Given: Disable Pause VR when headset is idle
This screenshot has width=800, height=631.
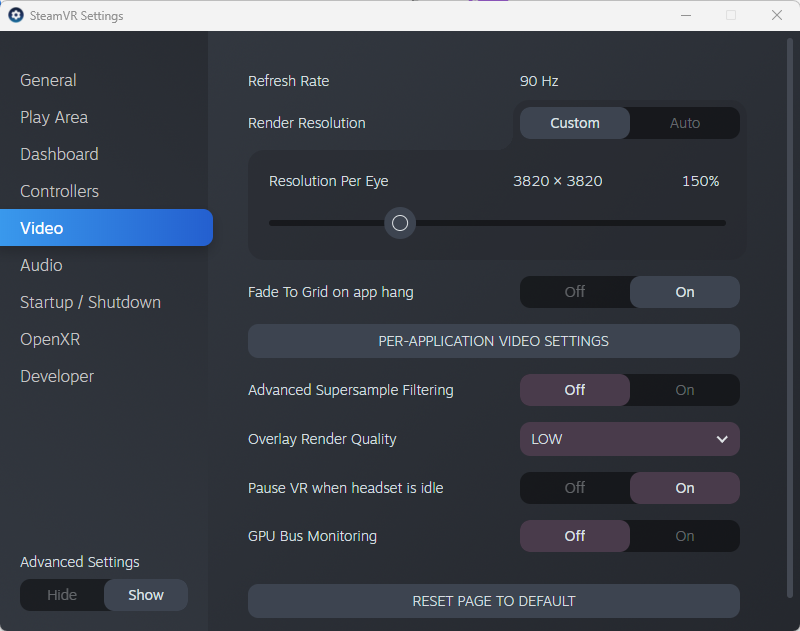Looking at the screenshot, I should (x=574, y=488).
